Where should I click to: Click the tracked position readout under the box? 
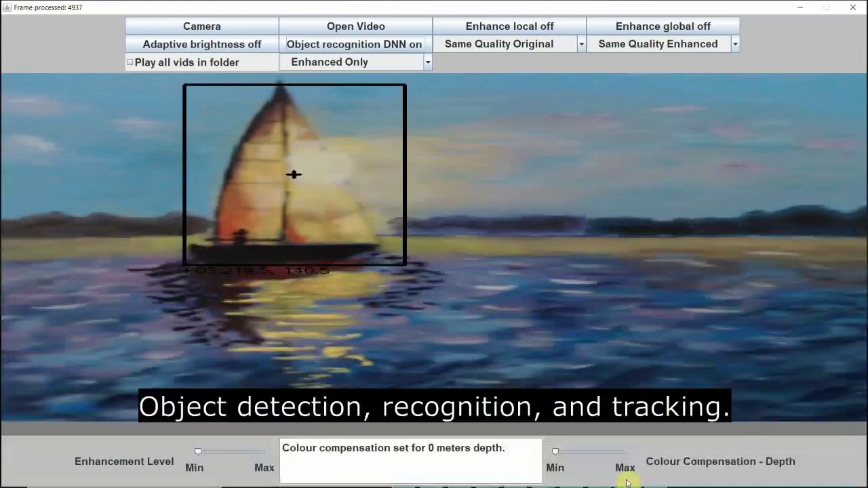(257, 271)
